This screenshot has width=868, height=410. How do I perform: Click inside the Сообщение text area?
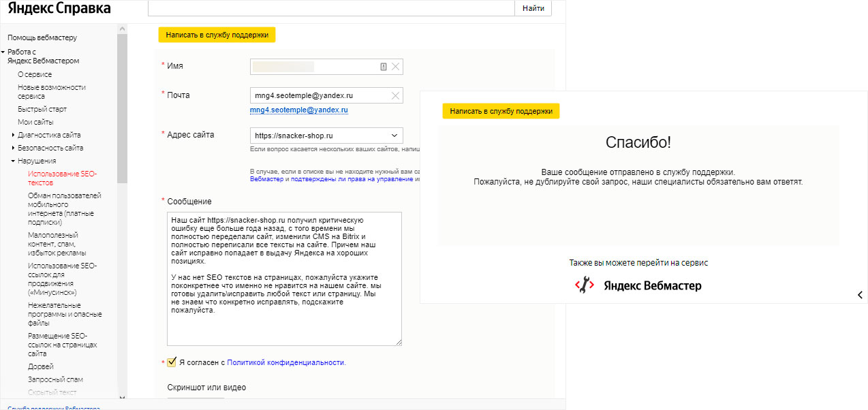coord(284,279)
